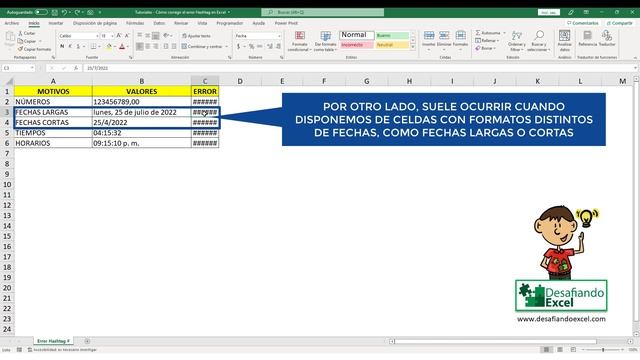Viewport: 640px width, 360px height.
Task: Increase font size with A^ button
Action: point(119,36)
